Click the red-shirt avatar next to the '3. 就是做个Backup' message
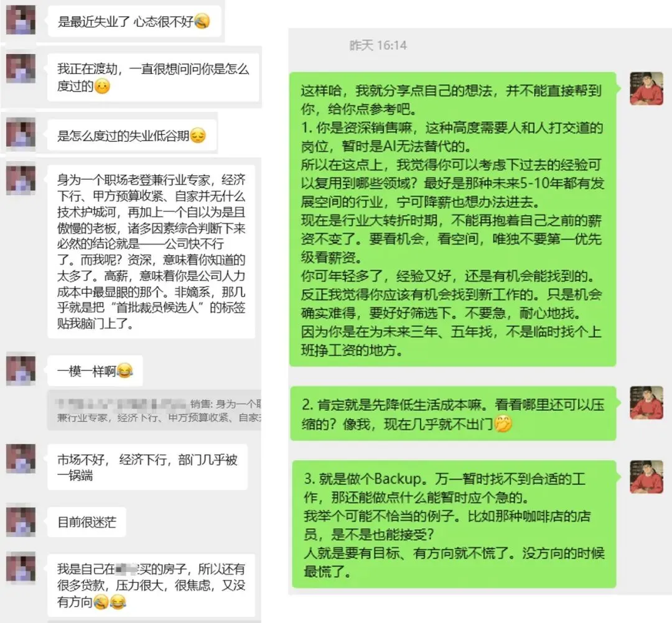 point(646,476)
